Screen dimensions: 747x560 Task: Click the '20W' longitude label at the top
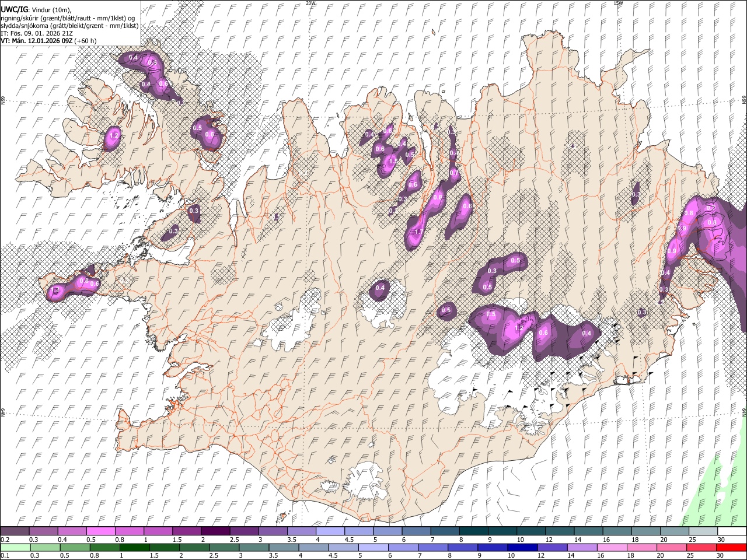(311, 3)
